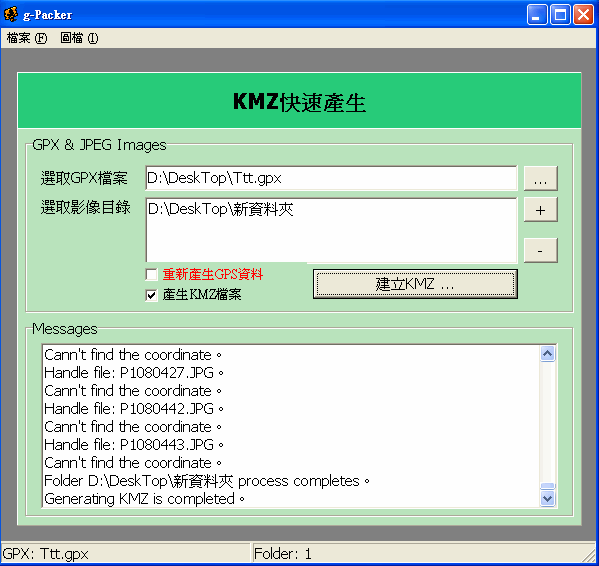Maximize the g-Packer window
Viewport: 599px width, 566px height.
[x=560, y=15]
